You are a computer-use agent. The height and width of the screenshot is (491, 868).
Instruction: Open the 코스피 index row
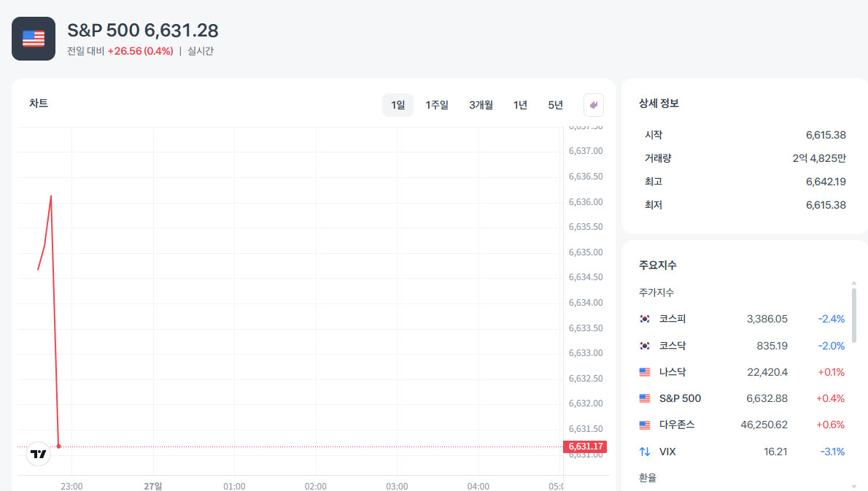tap(742, 319)
